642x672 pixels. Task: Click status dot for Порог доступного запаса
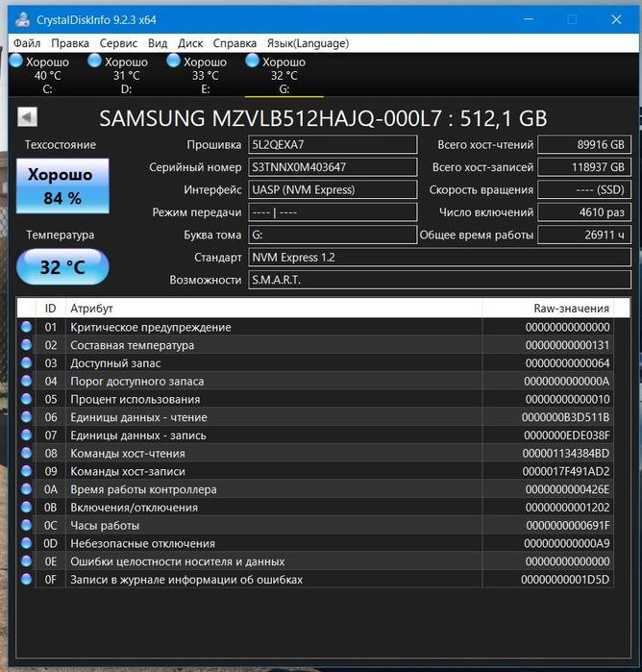click(26, 381)
